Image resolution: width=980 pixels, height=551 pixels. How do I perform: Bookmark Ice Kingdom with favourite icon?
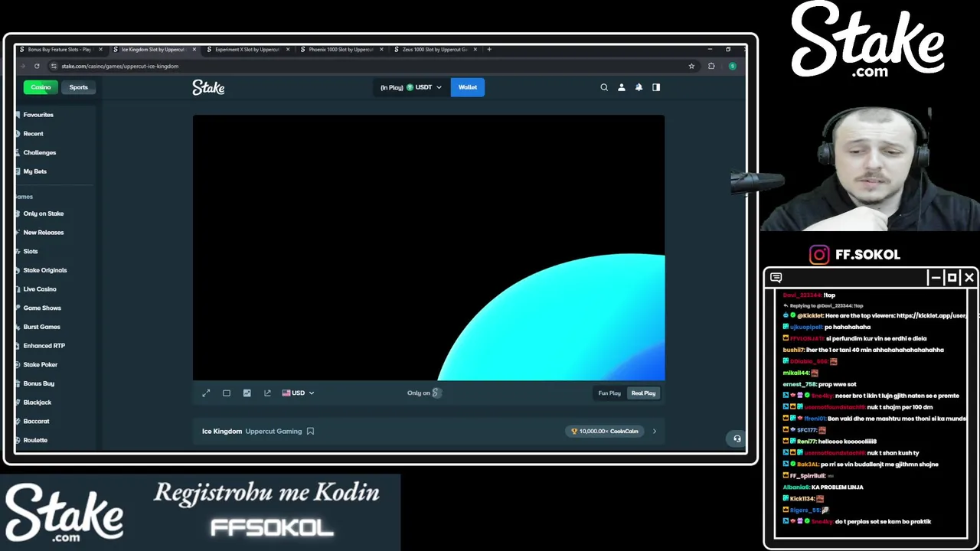(310, 432)
